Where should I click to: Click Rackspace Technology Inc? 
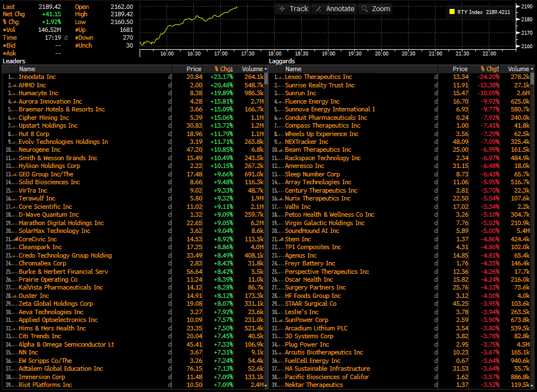tap(323, 158)
